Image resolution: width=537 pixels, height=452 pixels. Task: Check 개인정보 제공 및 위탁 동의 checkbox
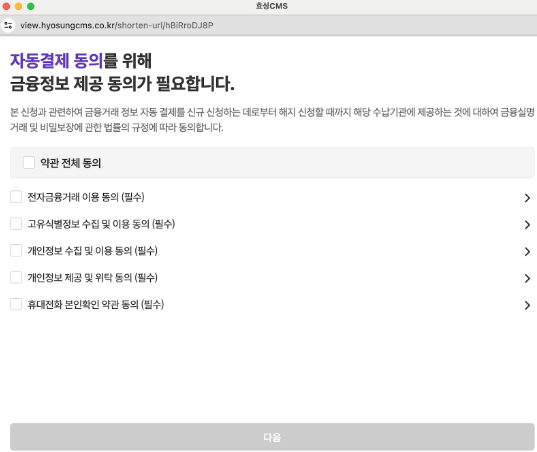(16, 277)
